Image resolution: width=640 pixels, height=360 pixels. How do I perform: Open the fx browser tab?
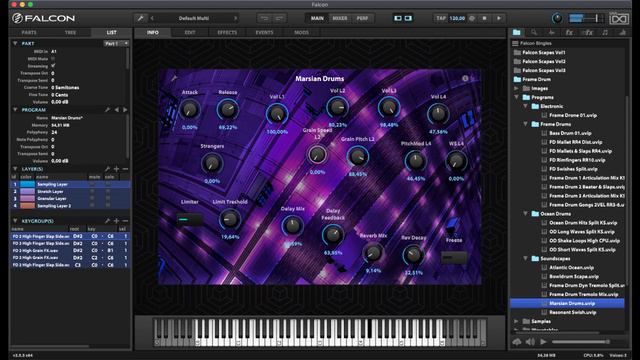pos(569,32)
